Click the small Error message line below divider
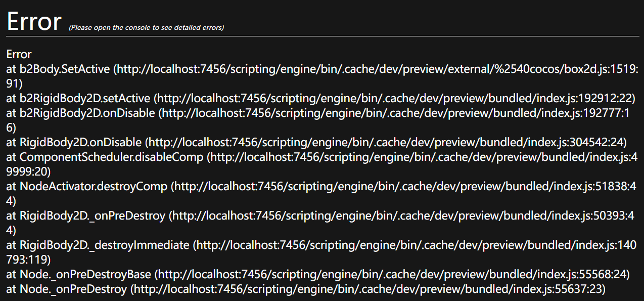Image resolution: width=644 pixels, height=301 pixels. click(x=19, y=54)
